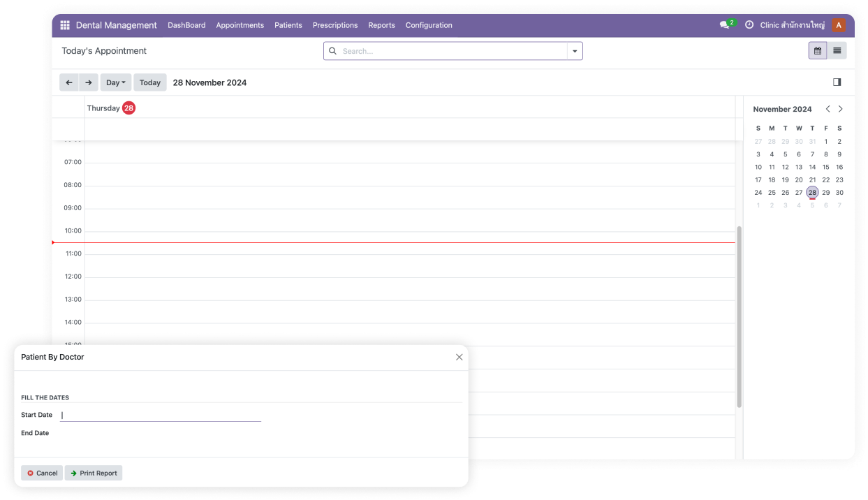
Task: Toggle the calendar side panel
Action: tap(837, 82)
